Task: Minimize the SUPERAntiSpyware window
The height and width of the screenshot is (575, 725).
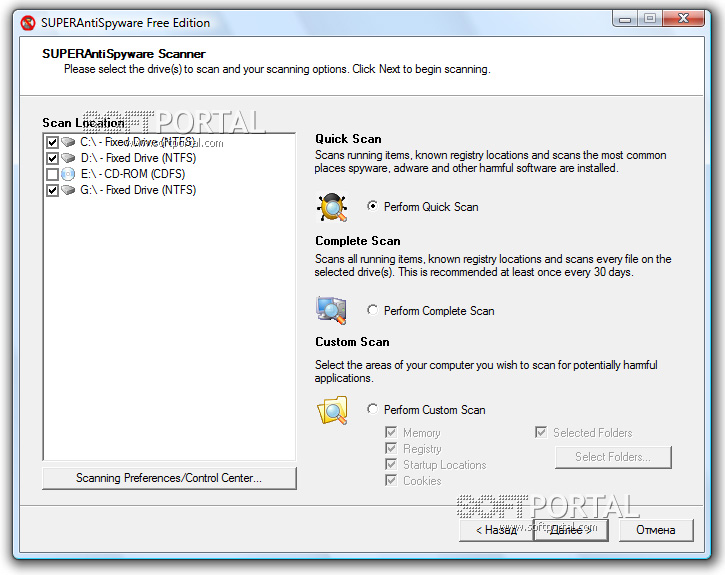Action: [625, 19]
